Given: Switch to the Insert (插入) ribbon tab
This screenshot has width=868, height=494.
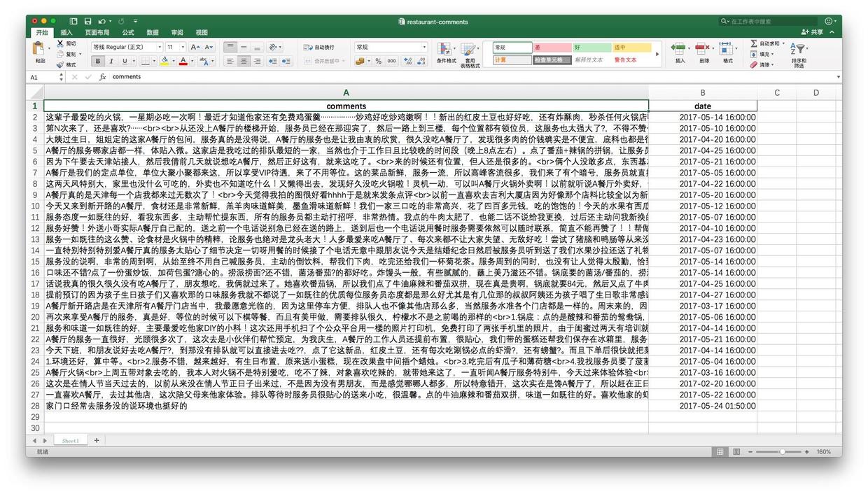Looking at the screenshot, I should tap(66, 32).
